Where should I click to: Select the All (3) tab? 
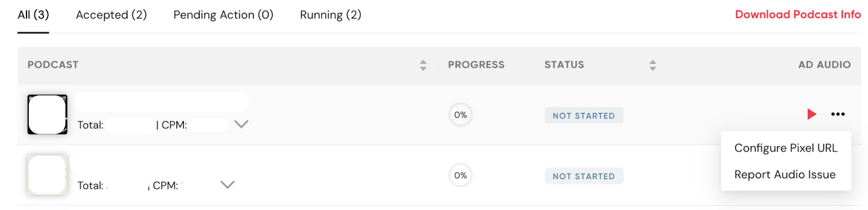point(33,15)
